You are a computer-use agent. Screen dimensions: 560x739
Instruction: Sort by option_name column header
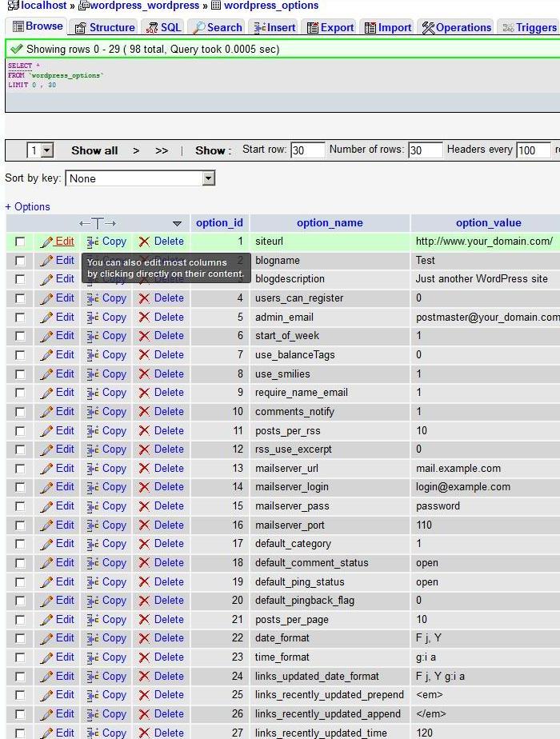(330, 222)
